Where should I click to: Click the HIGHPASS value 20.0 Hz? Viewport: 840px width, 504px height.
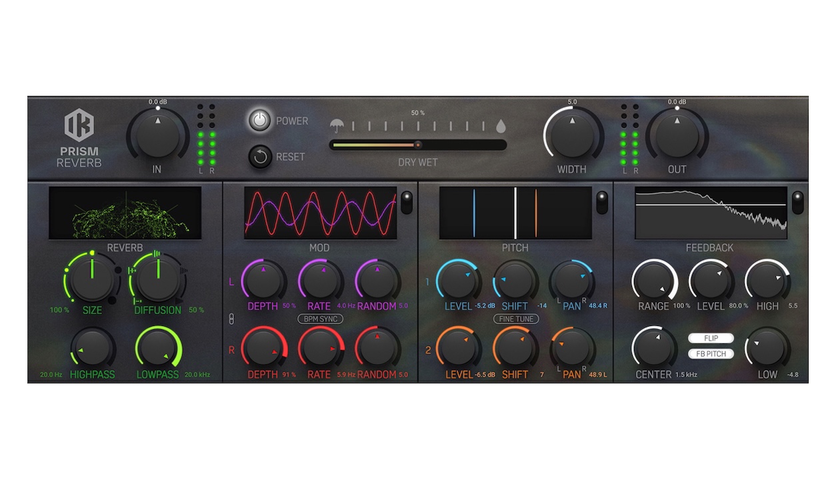pos(51,375)
